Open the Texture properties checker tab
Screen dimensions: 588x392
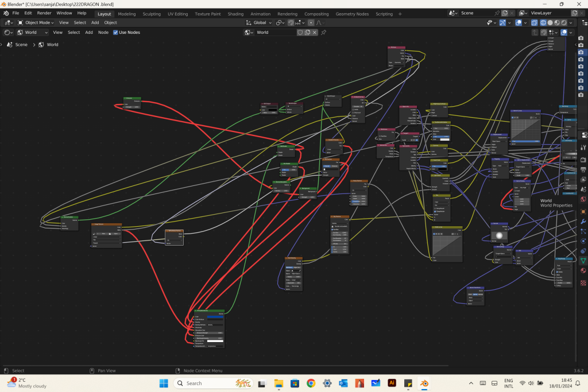pyautogui.click(x=583, y=283)
